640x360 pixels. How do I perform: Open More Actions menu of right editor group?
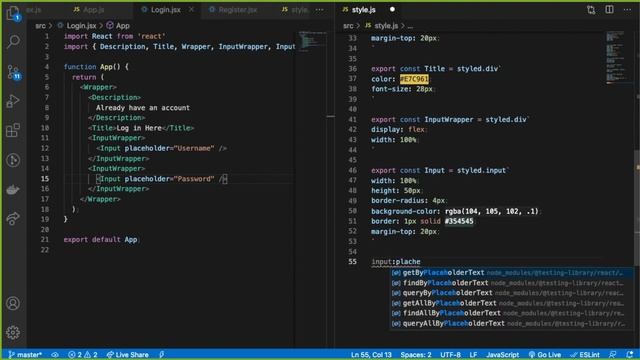coord(627,9)
